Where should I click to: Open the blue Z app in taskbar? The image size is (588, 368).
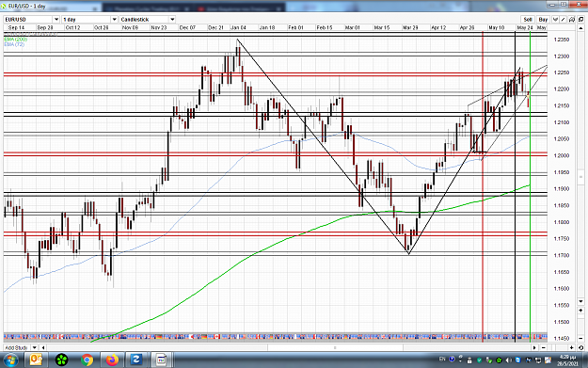pos(135,360)
